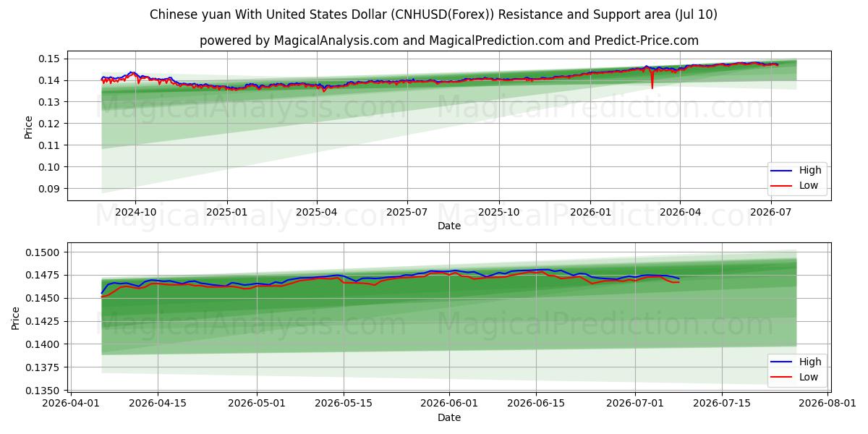Click the '2025-10' x-axis label on the top chart

pos(499,212)
